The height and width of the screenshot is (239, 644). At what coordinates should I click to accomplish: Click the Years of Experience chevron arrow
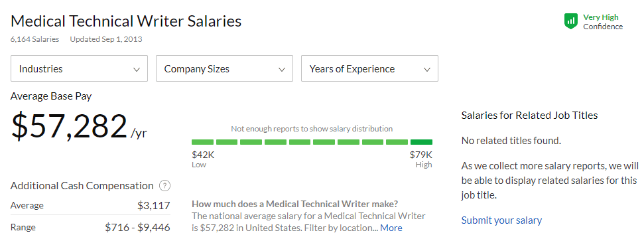[x=427, y=69]
